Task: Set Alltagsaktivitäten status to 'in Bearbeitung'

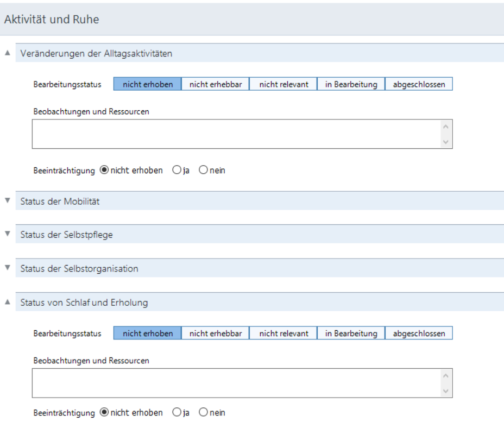Action: [x=351, y=84]
